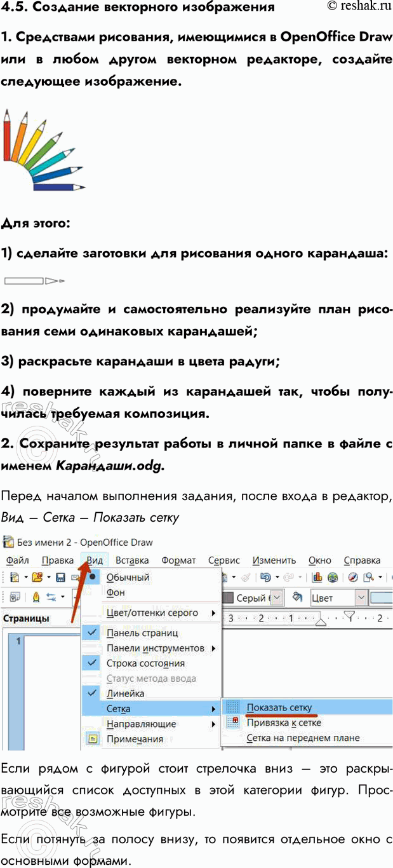Click the fill color swatch field
393x868 pixels.
382,598
